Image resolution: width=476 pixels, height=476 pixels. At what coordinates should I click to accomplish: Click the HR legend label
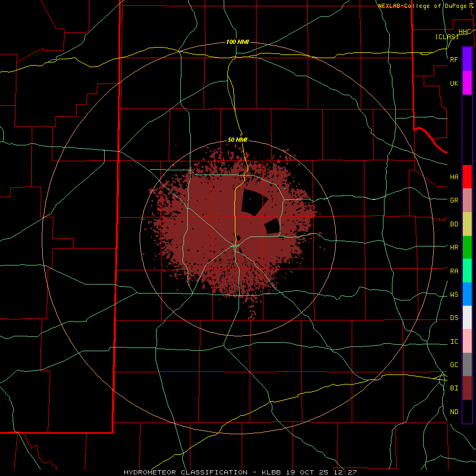[x=454, y=248]
